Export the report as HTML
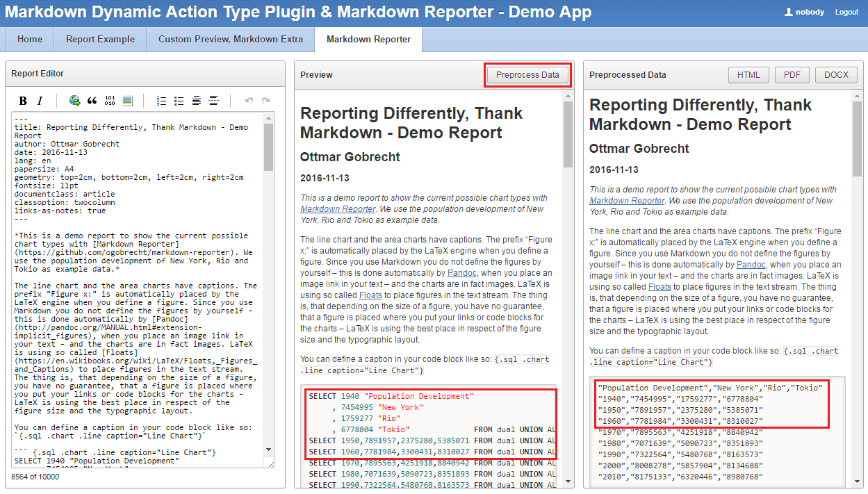Viewport: 868px width, 494px height. click(748, 75)
